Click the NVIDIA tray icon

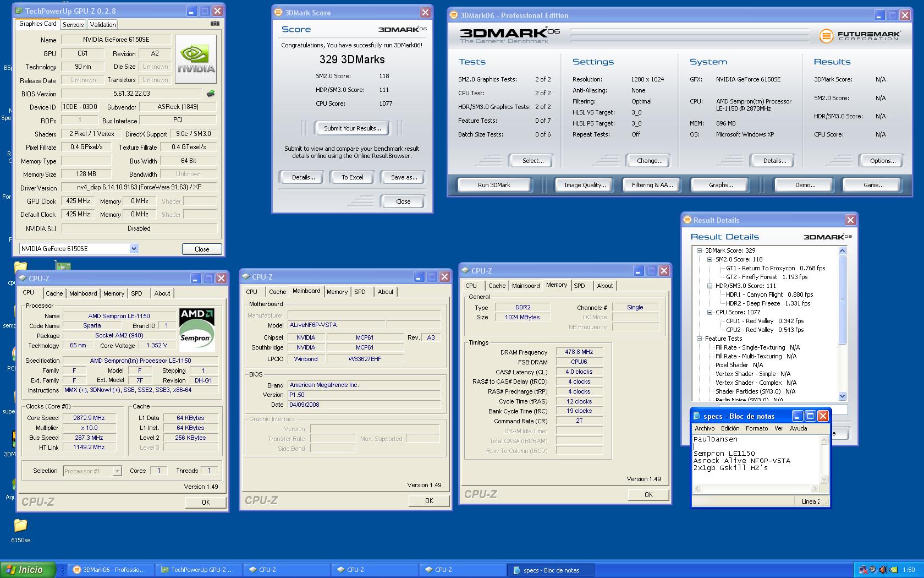click(x=892, y=570)
